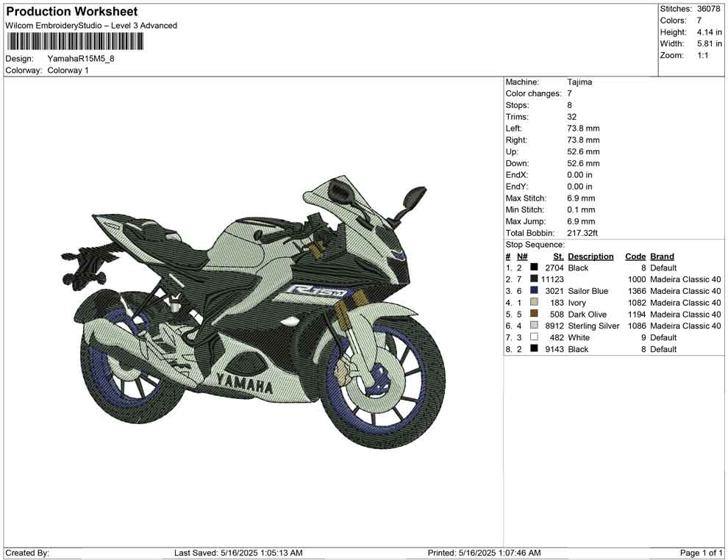
Task: Click the Brand column header
Action: (662, 256)
